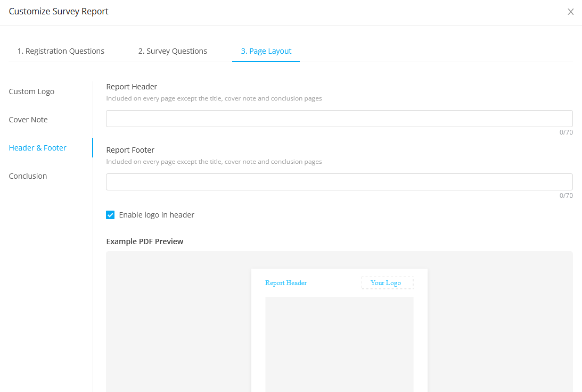Image resolution: width=582 pixels, height=392 pixels.
Task: Close the Customize Survey Report dialog
Action: 570,12
